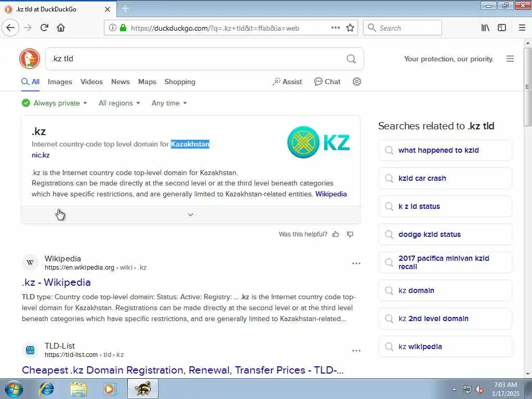Open the Assist feature
This screenshot has width=532, height=399.
(287, 82)
